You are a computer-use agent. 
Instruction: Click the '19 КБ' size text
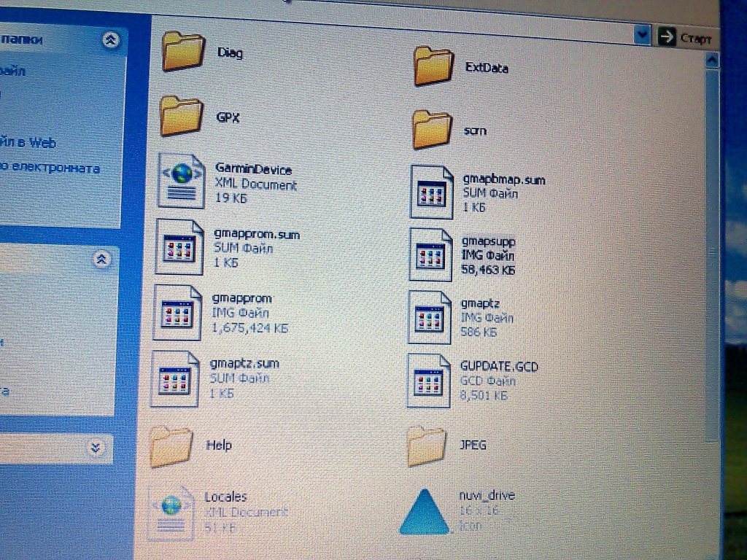pyautogui.click(x=231, y=198)
